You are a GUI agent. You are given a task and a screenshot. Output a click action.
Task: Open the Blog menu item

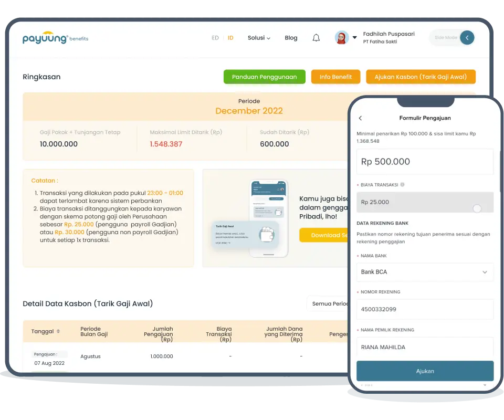coord(291,38)
